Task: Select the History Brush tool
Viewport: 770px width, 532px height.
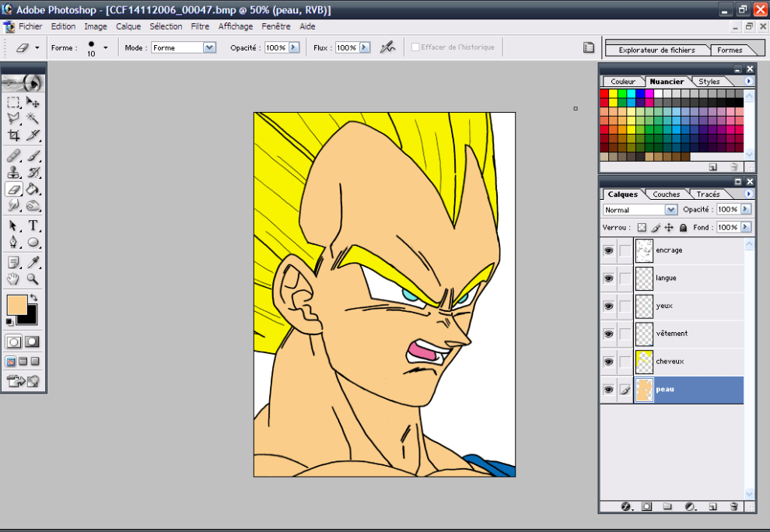Action: coord(33,173)
